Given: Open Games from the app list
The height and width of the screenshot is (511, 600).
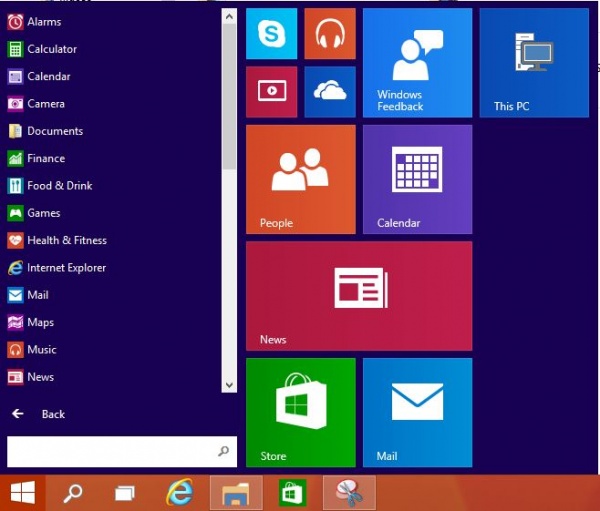Looking at the screenshot, I should coord(34,213).
